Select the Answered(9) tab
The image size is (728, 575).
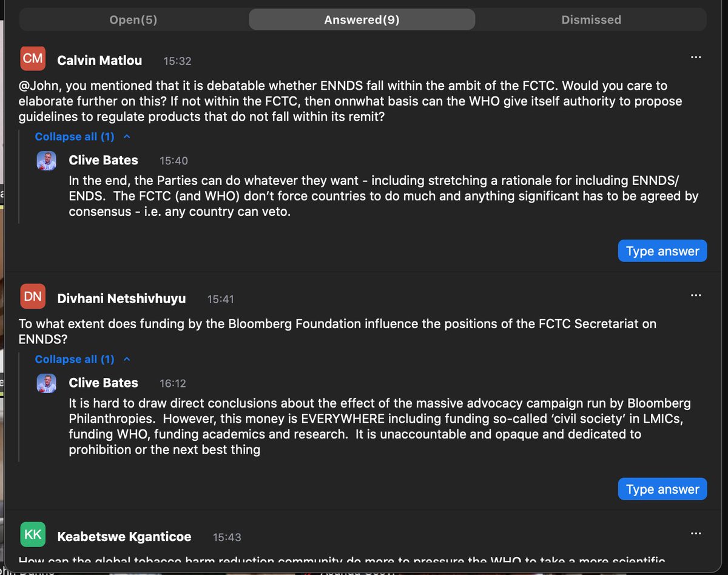point(362,20)
